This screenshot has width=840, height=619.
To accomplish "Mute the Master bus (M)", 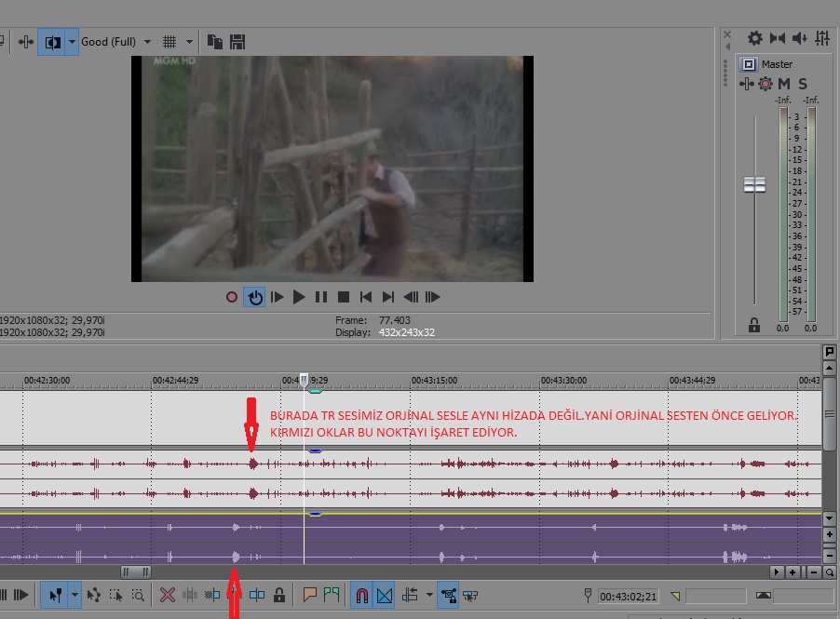I will [784, 84].
